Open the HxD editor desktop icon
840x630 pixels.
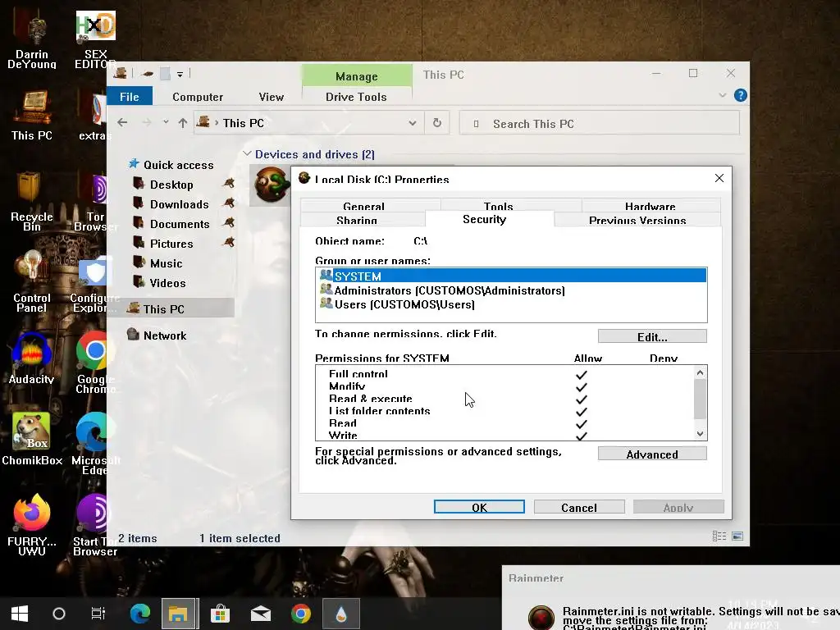95,40
